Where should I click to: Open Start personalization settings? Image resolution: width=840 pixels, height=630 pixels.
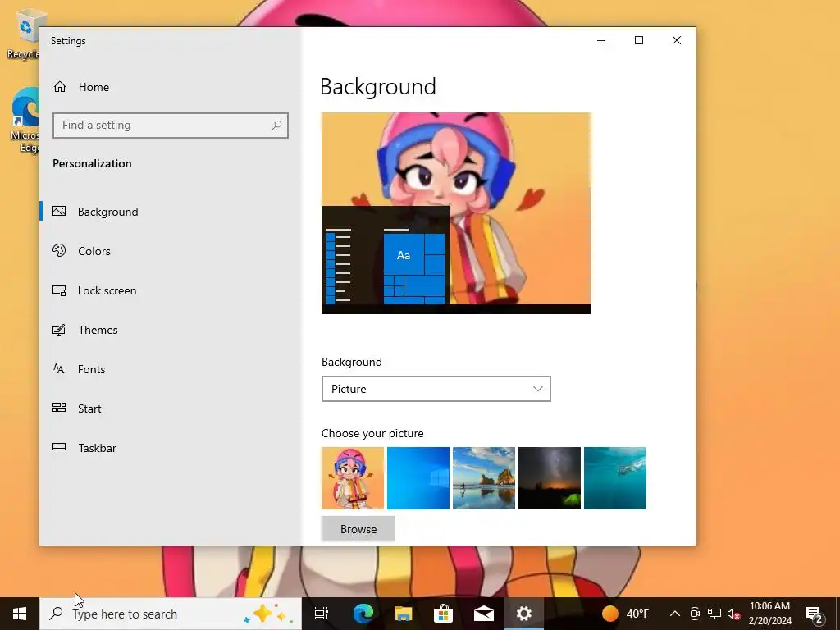(171, 409)
